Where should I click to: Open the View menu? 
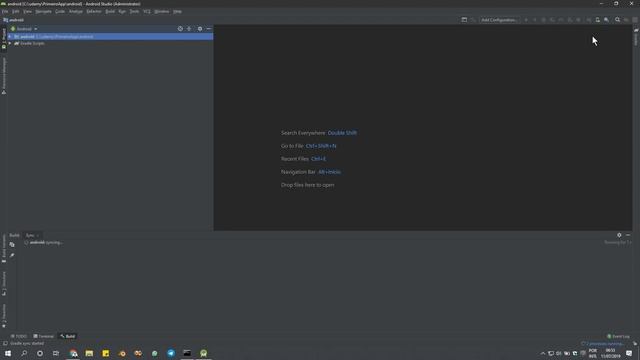[27, 11]
